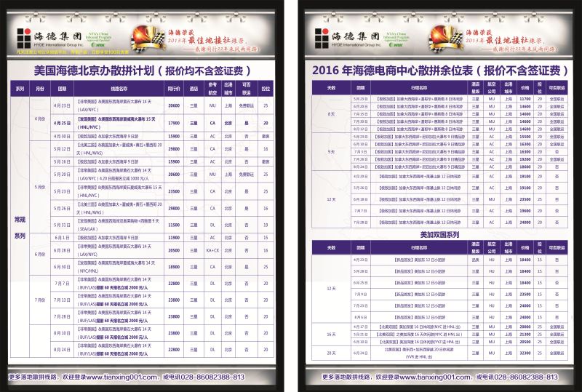
Task: Click the 9天 duration cell on the right flyer
Action: 331,152
